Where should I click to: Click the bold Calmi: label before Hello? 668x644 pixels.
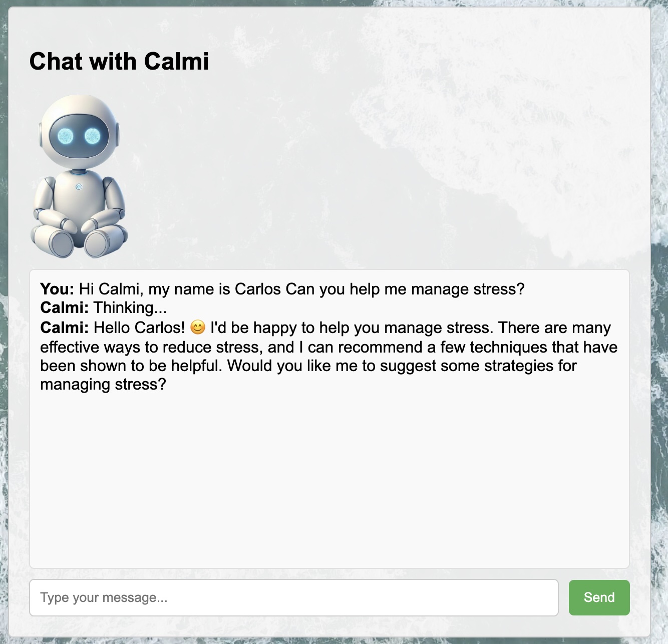click(64, 328)
